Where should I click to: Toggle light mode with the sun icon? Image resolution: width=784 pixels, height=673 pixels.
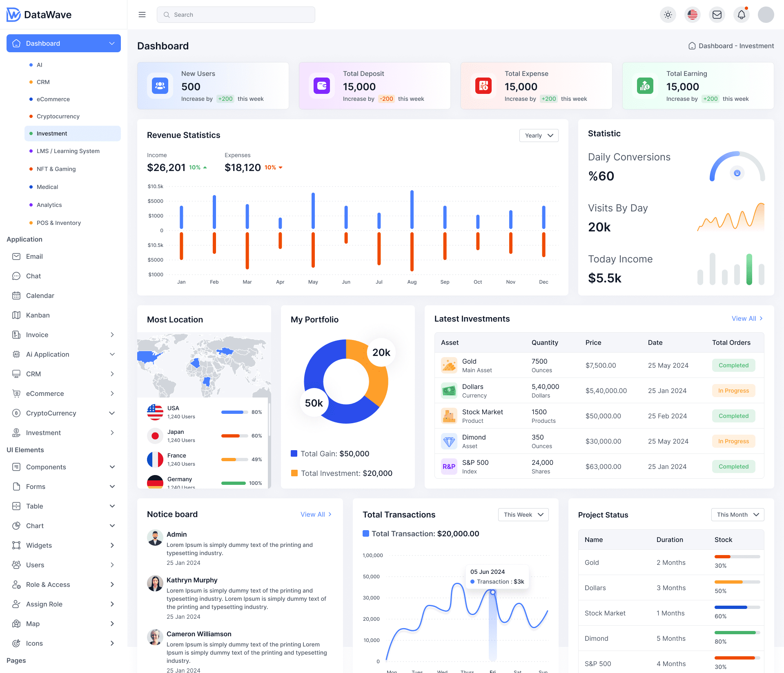click(x=668, y=14)
